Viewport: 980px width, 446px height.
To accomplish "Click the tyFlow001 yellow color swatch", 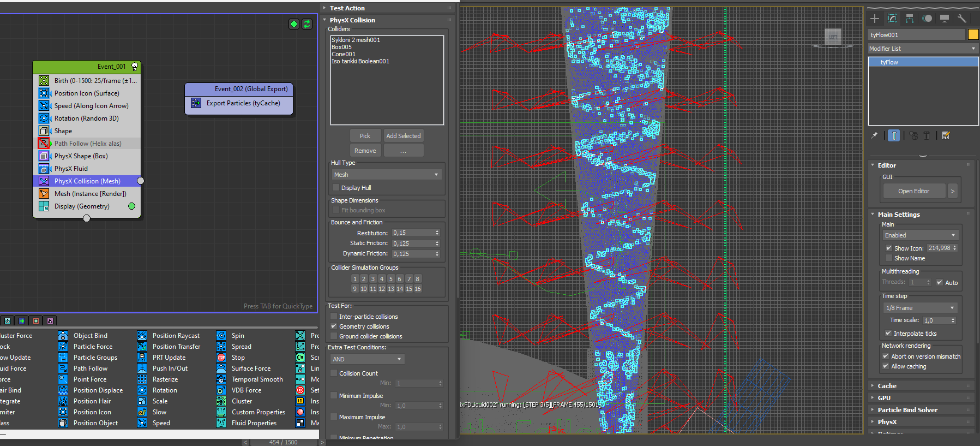I will 973,34.
